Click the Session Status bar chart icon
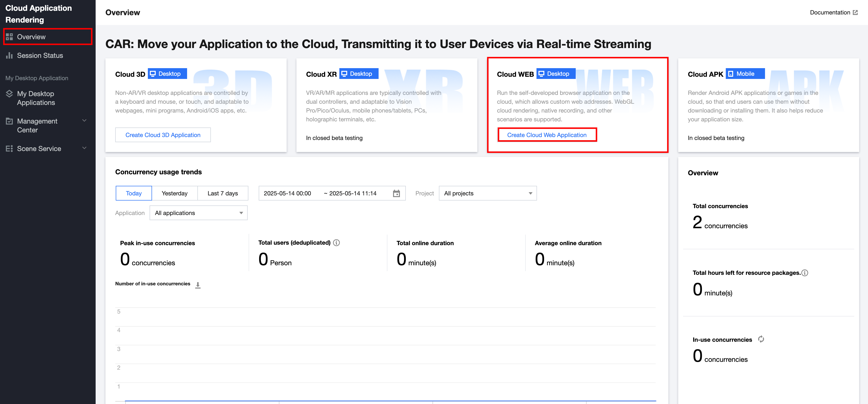Screen dimensions: 868x404 tap(9, 55)
